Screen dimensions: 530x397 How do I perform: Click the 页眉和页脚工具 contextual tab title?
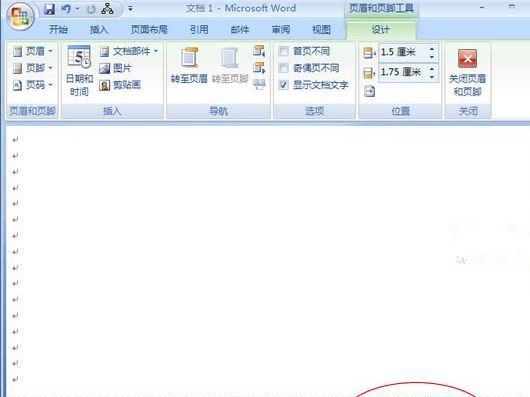381,8
